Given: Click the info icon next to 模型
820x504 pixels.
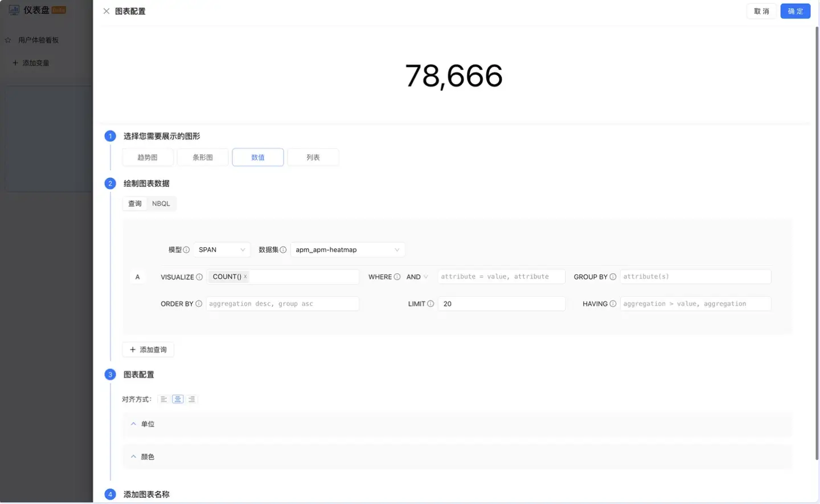Looking at the screenshot, I should pyautogui.click(x=186, y=250).
